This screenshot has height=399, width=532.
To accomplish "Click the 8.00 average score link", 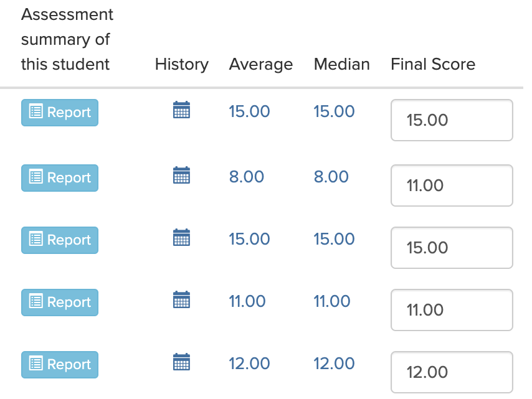I will tap(246, 177).
